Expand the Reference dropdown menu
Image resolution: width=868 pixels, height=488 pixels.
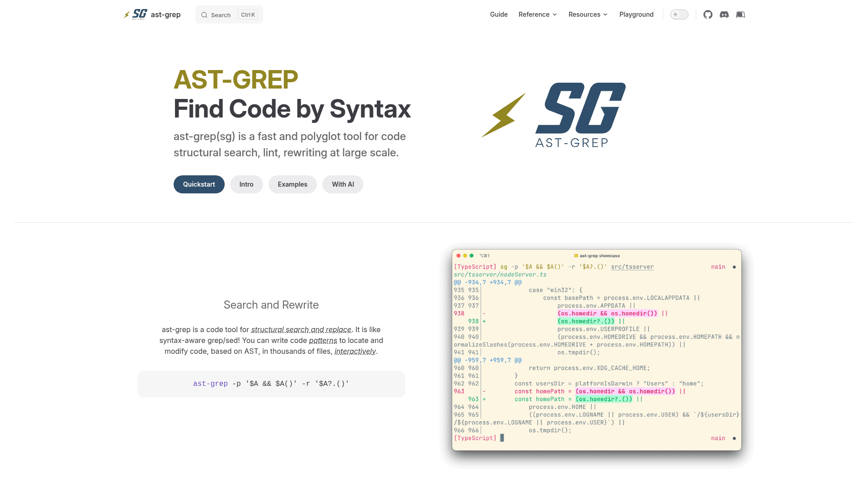[x=538, y=14]
